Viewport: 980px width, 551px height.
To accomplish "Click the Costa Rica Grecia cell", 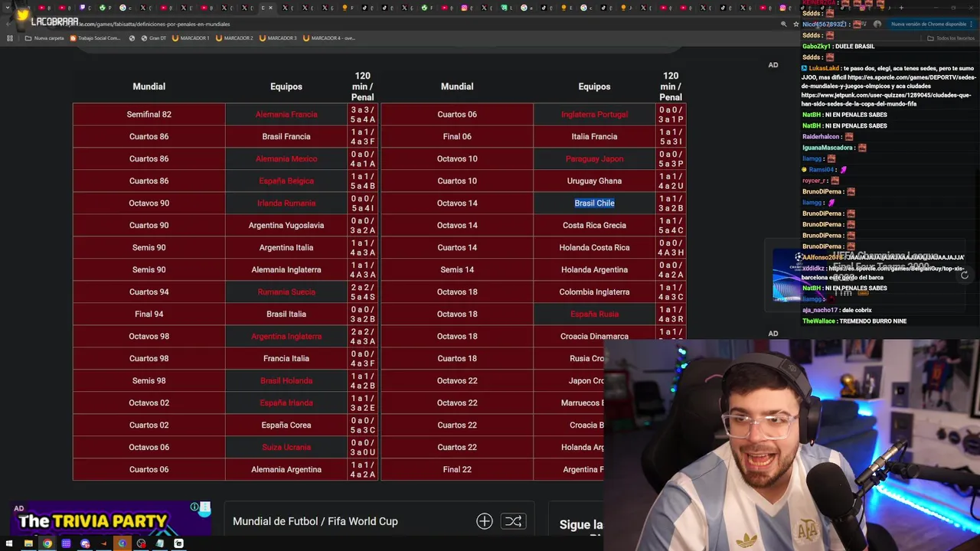I will 595,225.
